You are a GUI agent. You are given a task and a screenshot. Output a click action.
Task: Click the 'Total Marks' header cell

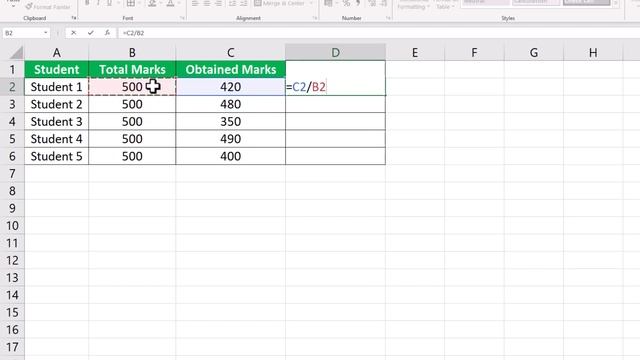point(132,69)
